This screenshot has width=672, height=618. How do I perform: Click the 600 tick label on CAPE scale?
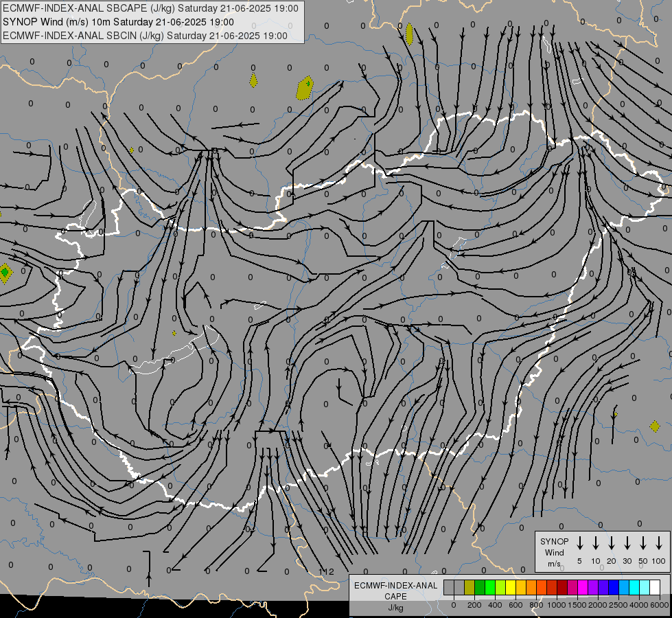pos(515,605)
